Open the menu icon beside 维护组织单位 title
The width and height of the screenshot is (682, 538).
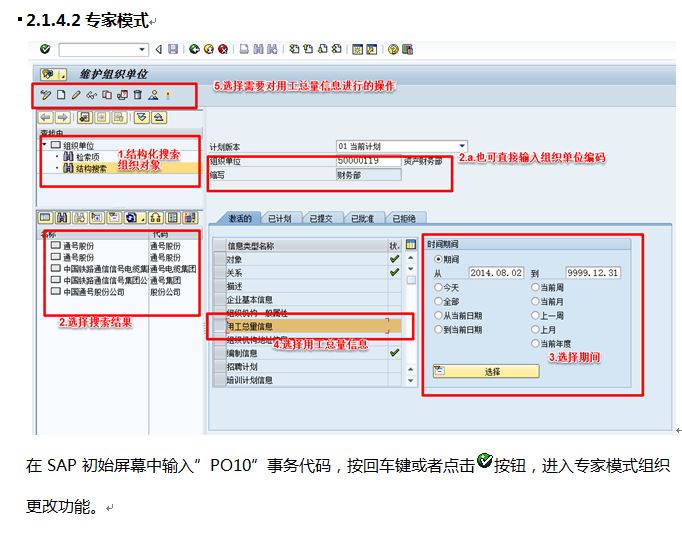[53, 74]
